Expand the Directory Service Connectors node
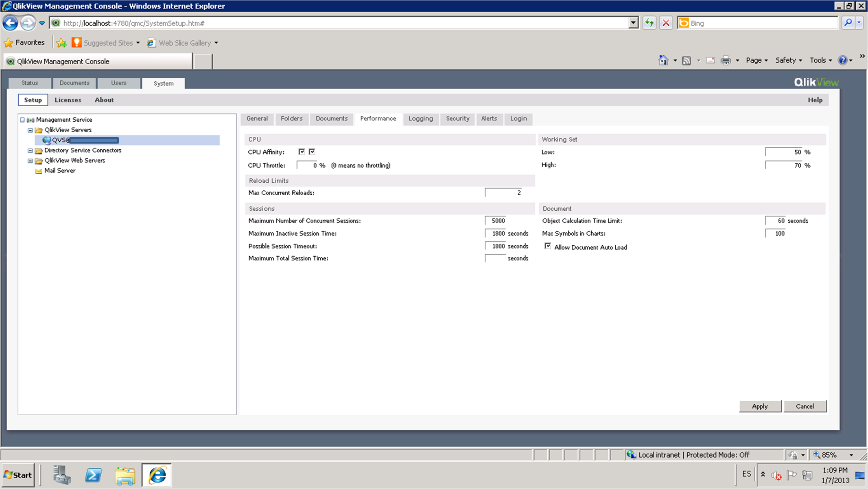Screen dimensions: 868x489 (x=30, y=151)
